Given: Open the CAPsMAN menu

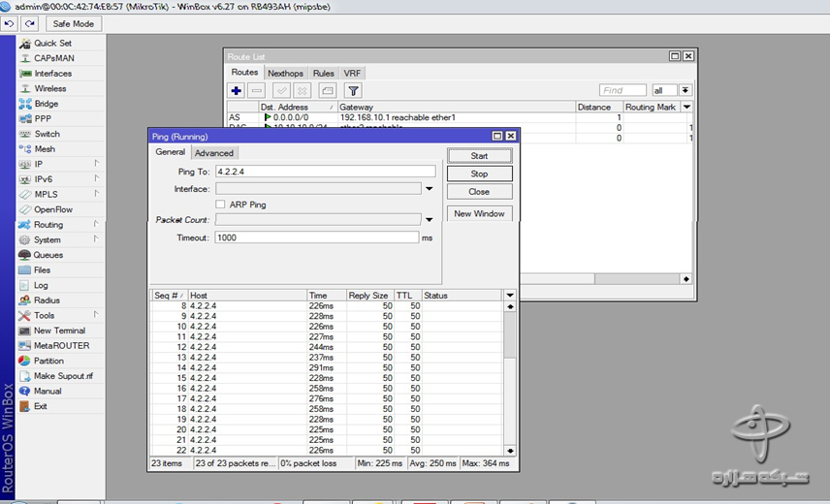Looking at the screenshot, I should tap(54, 58).
